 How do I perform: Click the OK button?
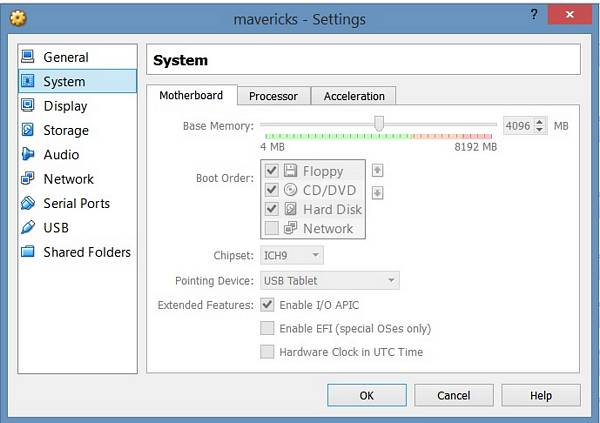(x=367, y=395)
